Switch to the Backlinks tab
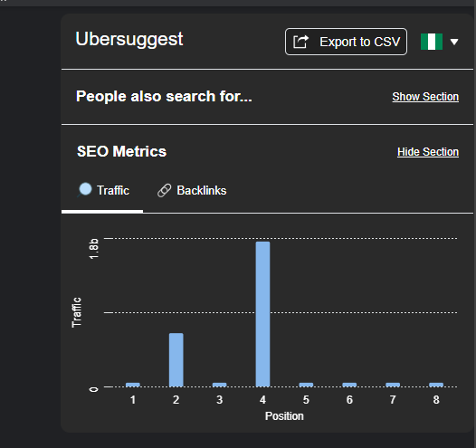Viewport: 476px width, 448px height. (192, 191)
